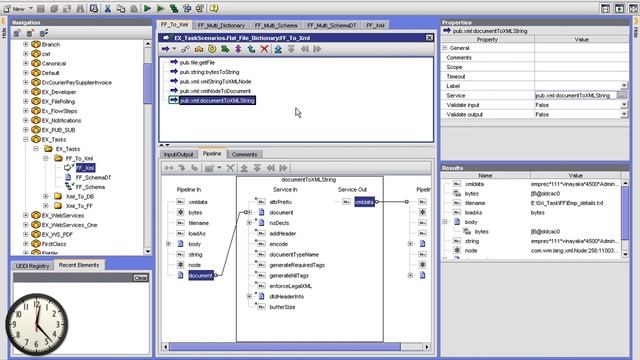Open the pipeline toolbar variable dropdown arrow

pyautogui.click(x=220, y=168)
